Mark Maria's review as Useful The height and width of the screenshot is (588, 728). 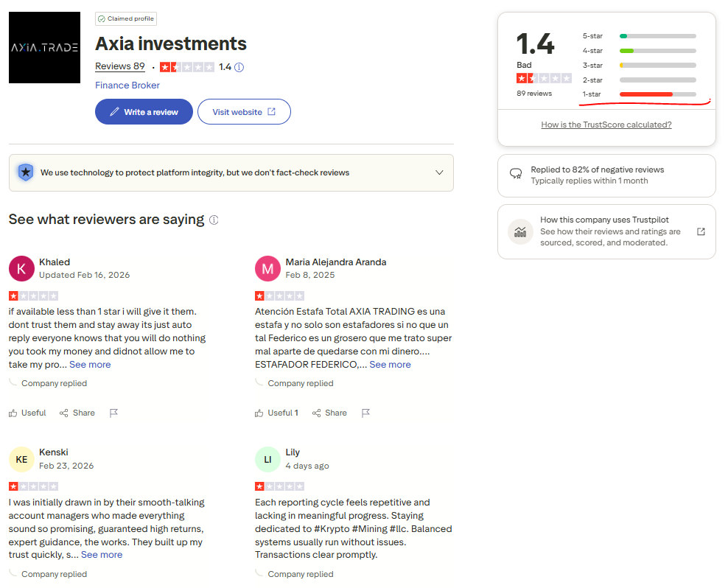point(276,413)
